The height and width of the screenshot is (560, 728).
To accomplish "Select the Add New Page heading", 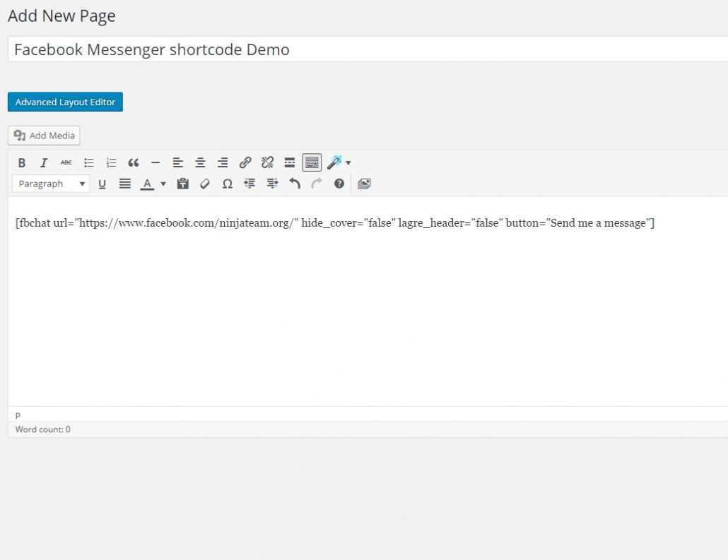I will pyautogui.click(x=61, y=16).
